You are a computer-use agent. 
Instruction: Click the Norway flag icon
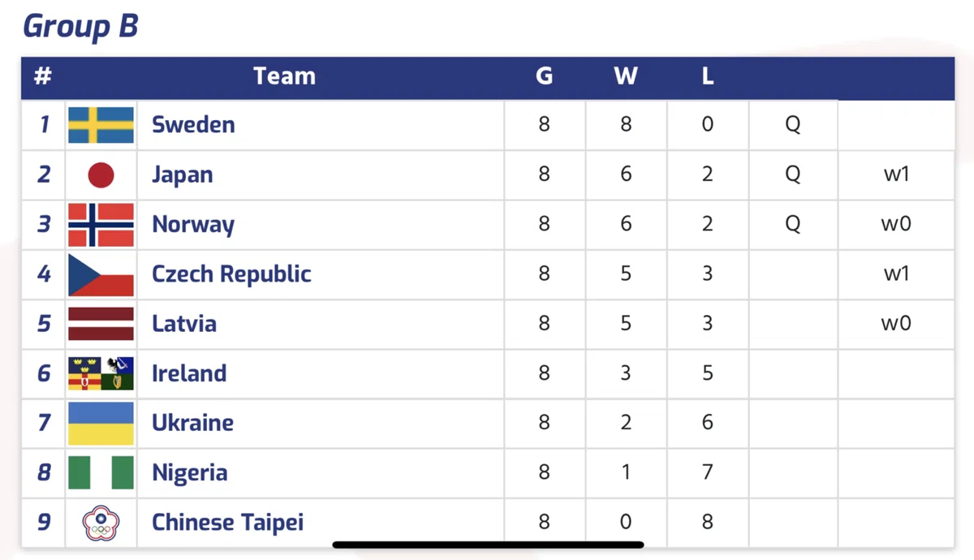[101, 225]
